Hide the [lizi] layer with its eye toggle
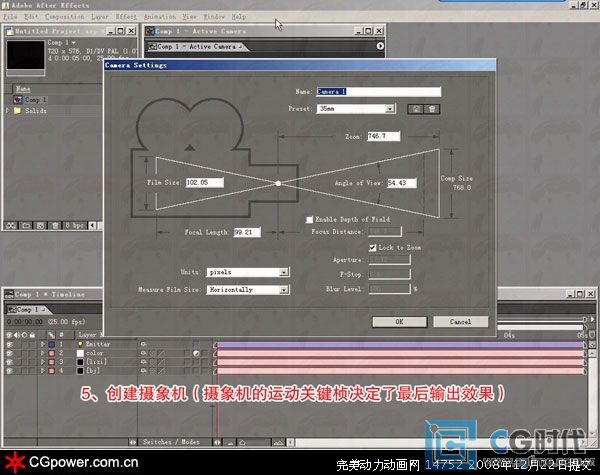Image resolution: width=600 pixels, height=475 pixels. [9, 362]
